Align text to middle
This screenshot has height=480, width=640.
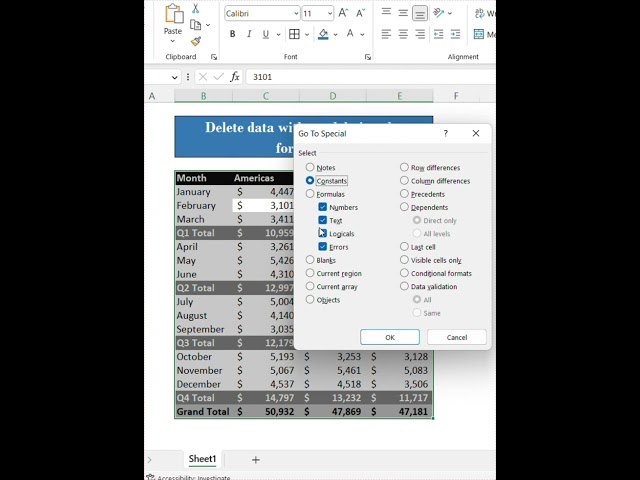[x=403, y=13]
